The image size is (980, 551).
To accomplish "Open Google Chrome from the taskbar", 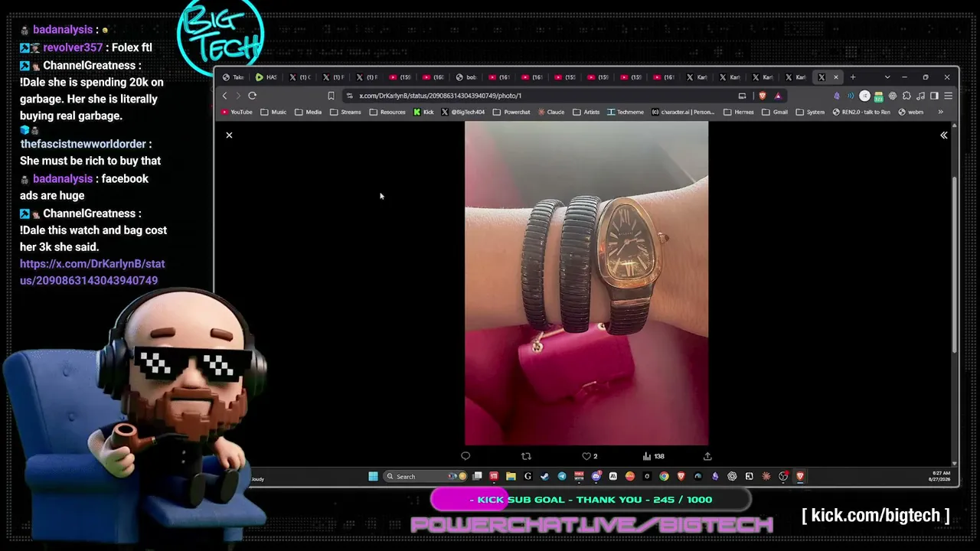I will [x=664, y=476].
